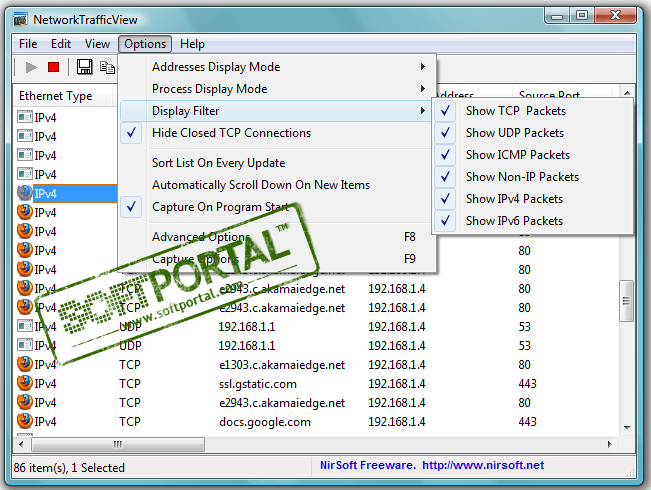Stop capture with the red square icon
This screenshot has height=490, width=651.
pyautogui.click(x=54, y=67)
